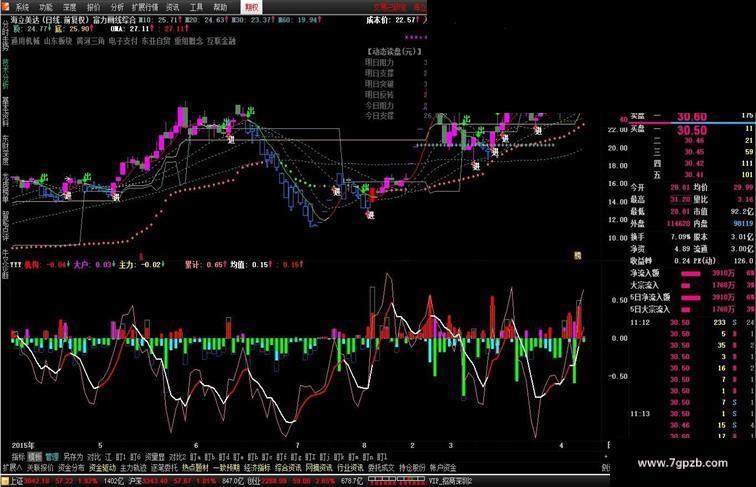Open the 资金分布 tab

[x=71, y=468]
